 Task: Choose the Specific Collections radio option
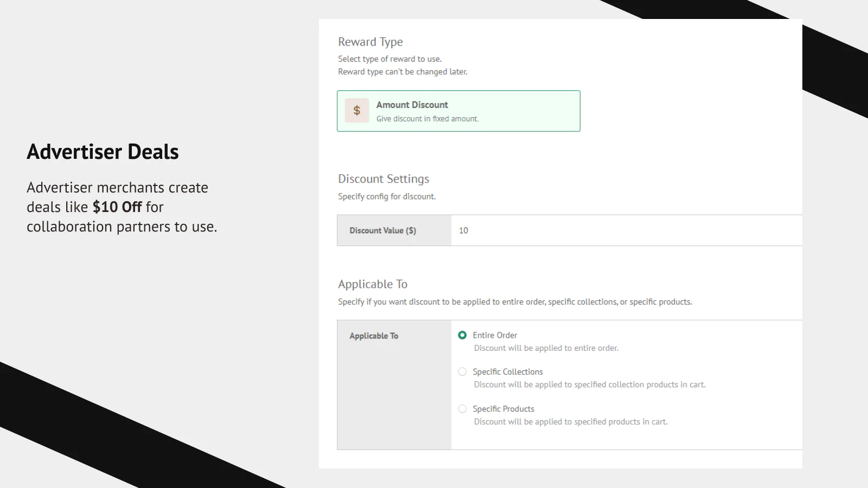pyautogui.click(x=462, y=371)
